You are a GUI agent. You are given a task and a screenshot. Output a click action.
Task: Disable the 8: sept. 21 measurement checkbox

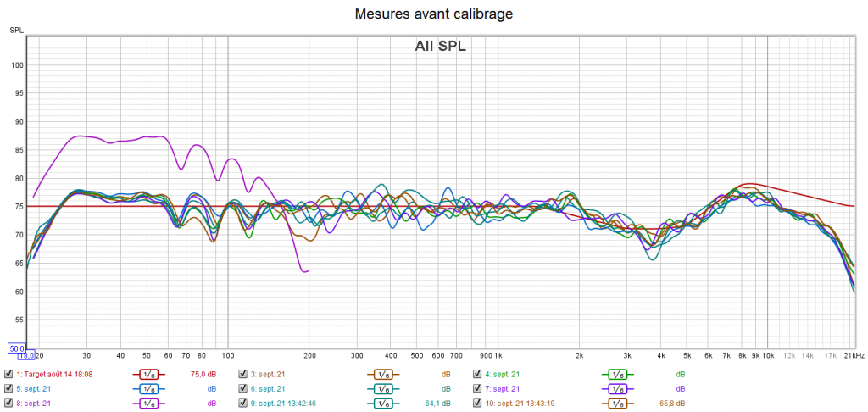tap(8, 404)
